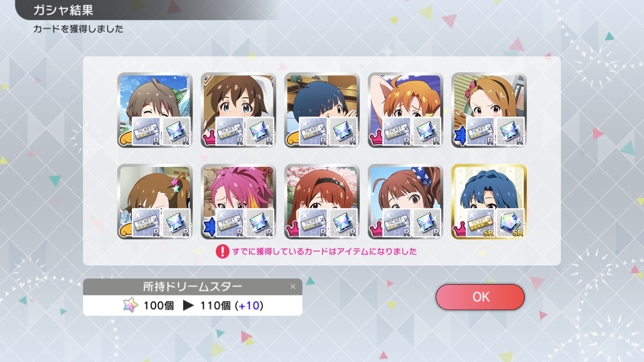Select the gold-framed SR blue-haired card
Image resolution: width=644 pixels, height=362 pixels.
pyautogui.click(x=489, y=201)
